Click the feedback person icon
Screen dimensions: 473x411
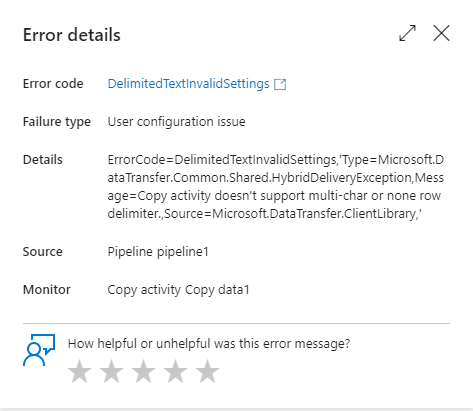tap(39, 350)
